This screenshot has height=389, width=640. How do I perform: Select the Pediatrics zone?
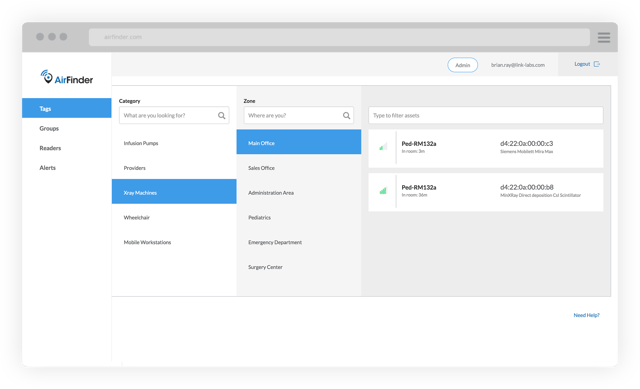[x=299, y=218]
